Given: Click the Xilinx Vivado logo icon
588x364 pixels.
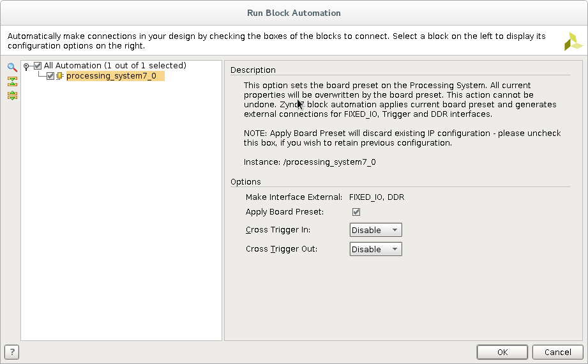Looking at the screenshot, I should pyautogui.click(x=573, y=42).
